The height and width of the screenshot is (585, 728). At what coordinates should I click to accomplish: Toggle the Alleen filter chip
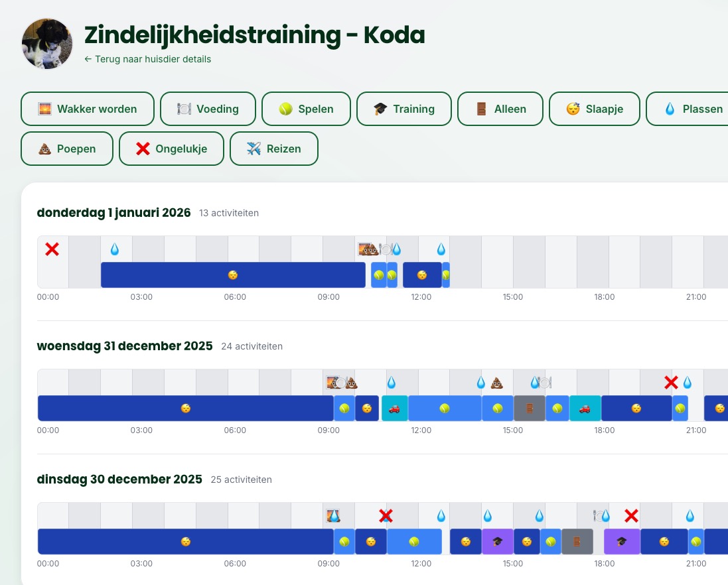coord(500,109)
